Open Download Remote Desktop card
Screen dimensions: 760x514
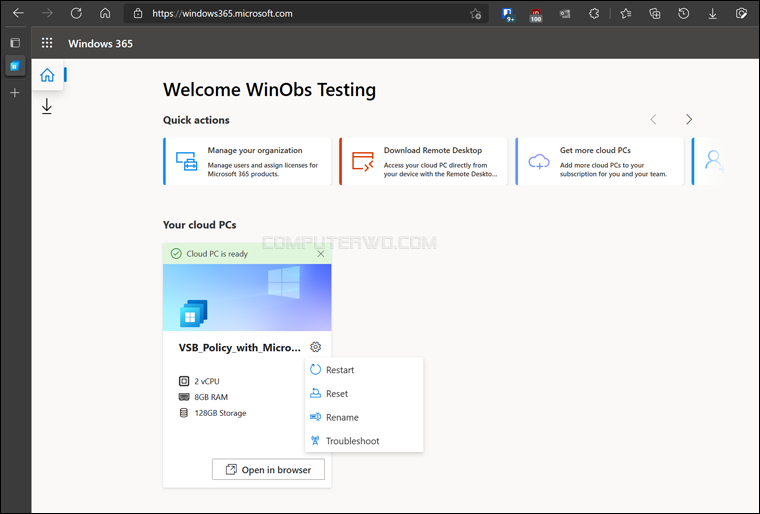(x=423, y=161)
